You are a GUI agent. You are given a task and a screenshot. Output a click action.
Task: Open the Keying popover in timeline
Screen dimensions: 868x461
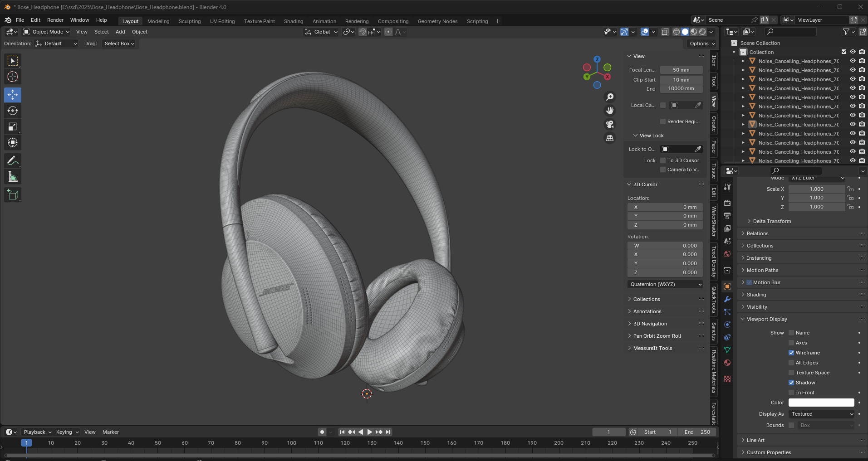coord(67,432)
